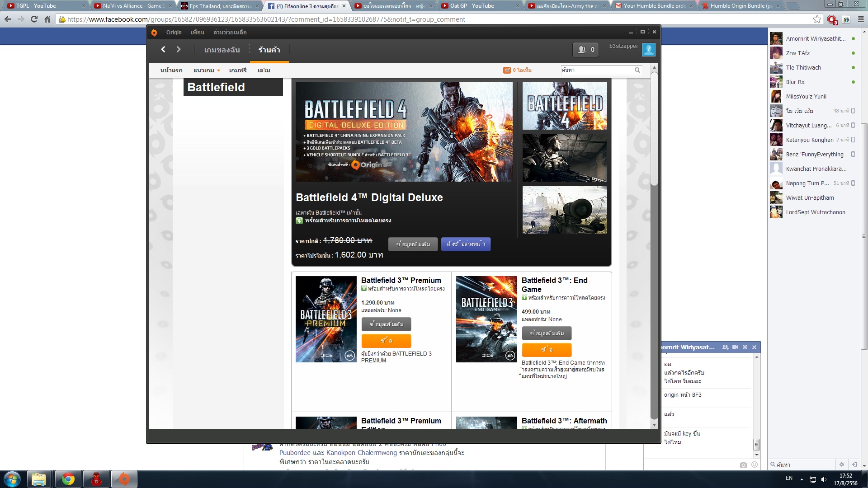Go forward with Origin forward arrow
Screen dimensions: 868x488
coord(179,50)
